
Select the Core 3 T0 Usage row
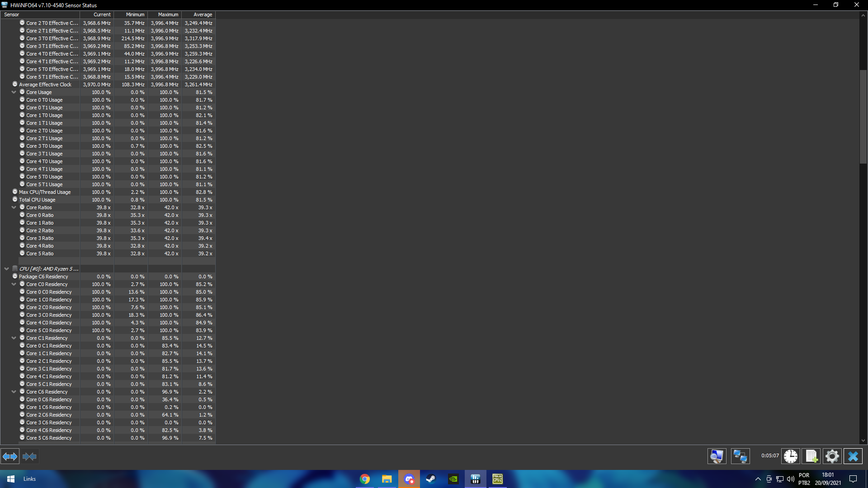click(108, 146)
